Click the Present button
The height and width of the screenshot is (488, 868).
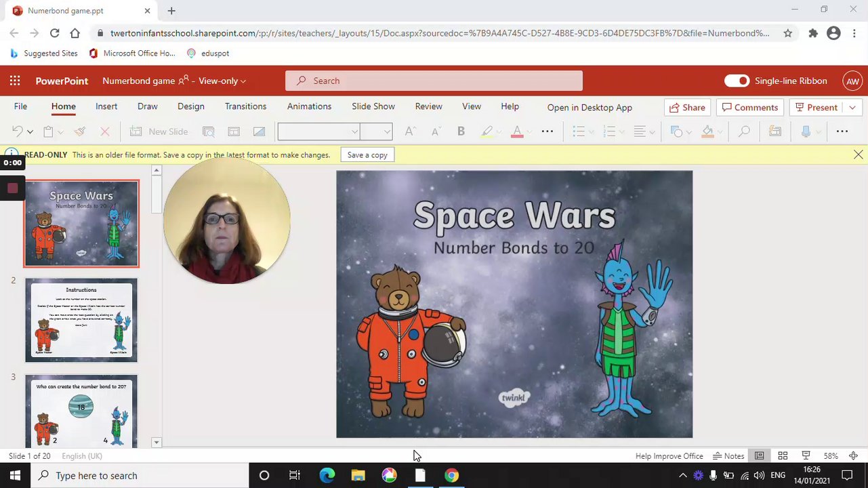[x=817, y=107]
